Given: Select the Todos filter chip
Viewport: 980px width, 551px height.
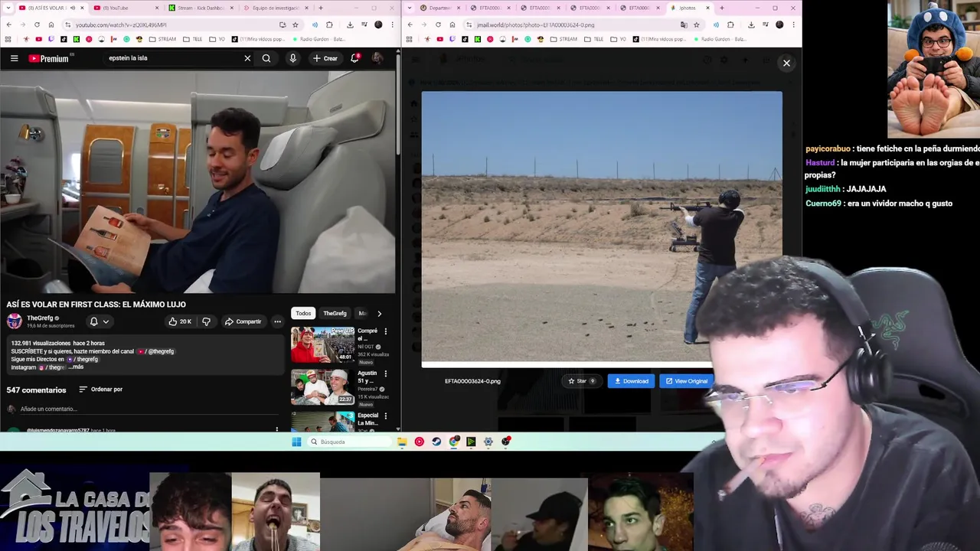Looking at the screenshot, I should pyautogui.click(x=303, y=313).
